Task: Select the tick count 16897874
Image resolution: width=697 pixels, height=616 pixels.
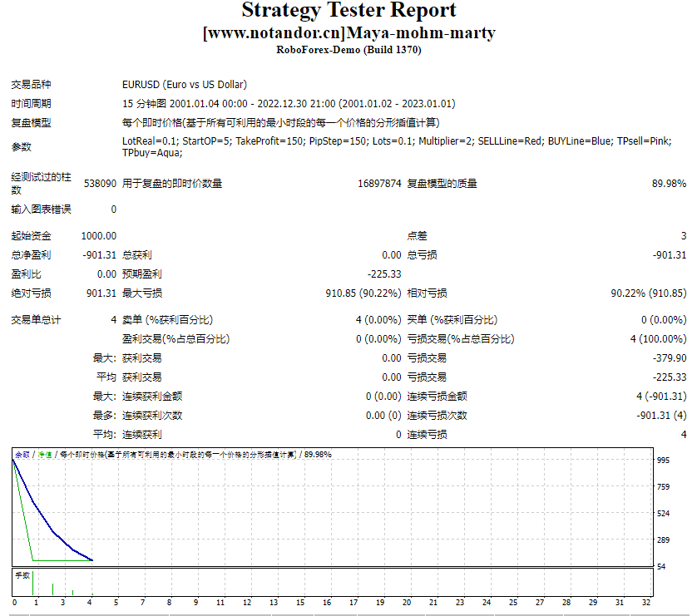Action: coord(379,184)
